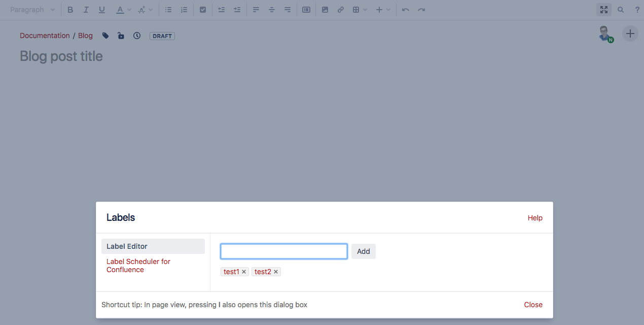Remove the test2 label
This screenshot has height=325, width=644.
coord(276,271)
